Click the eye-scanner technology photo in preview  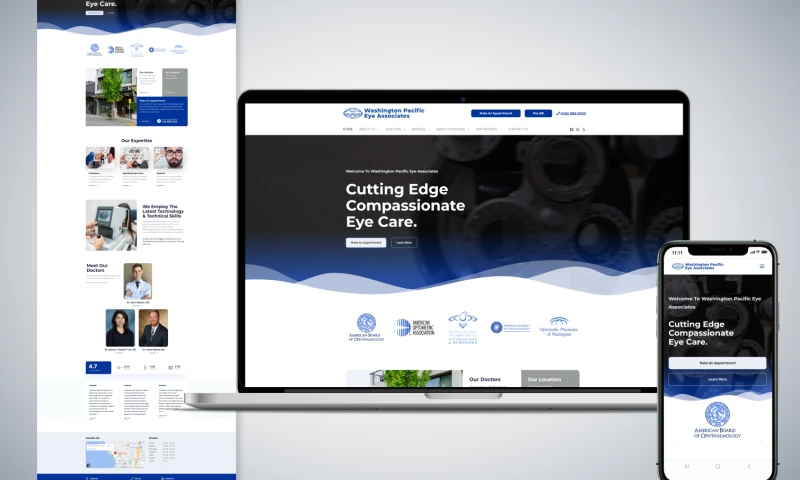pos(111,225)
